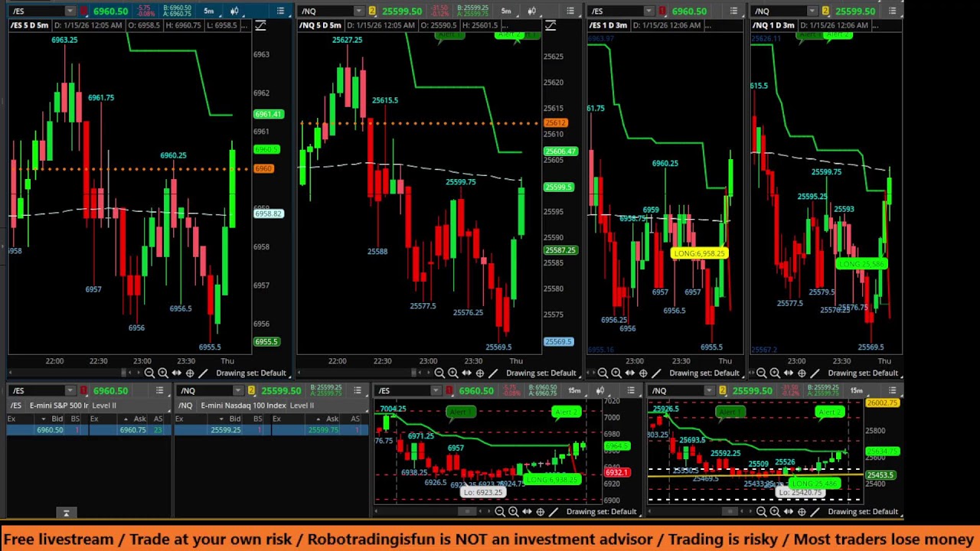This screenshot has height=551, width=980.
Task: Expand symbol dropdown on /ES 15m chart
Action: pyautogui.click(x=436, y=390)
